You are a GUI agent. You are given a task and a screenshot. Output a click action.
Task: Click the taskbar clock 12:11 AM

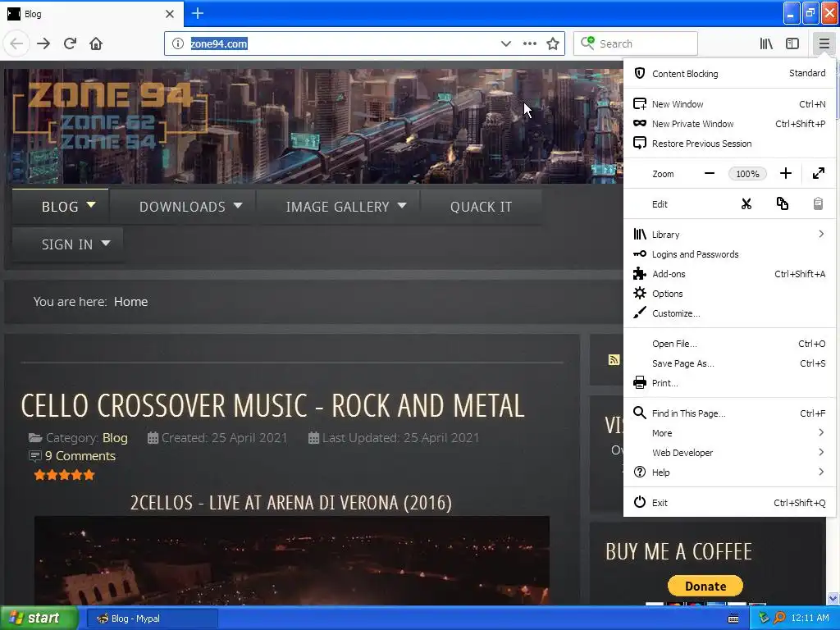(810, 619)
